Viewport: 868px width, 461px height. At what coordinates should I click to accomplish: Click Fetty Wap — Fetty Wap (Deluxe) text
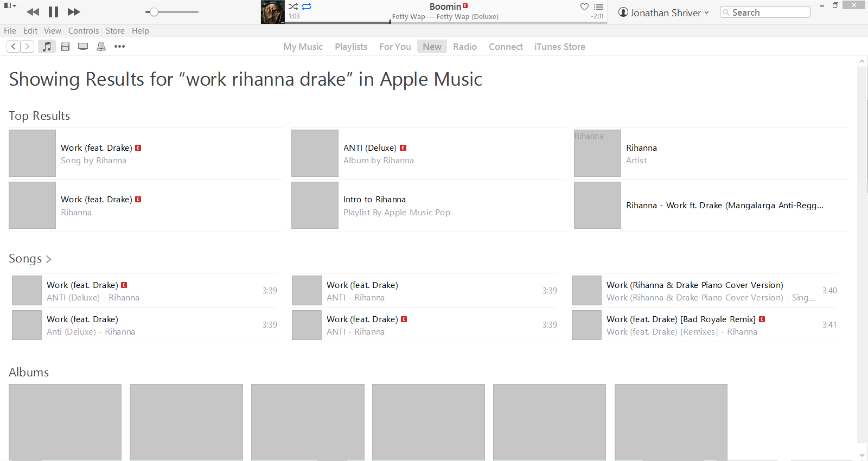click(445, 17)
